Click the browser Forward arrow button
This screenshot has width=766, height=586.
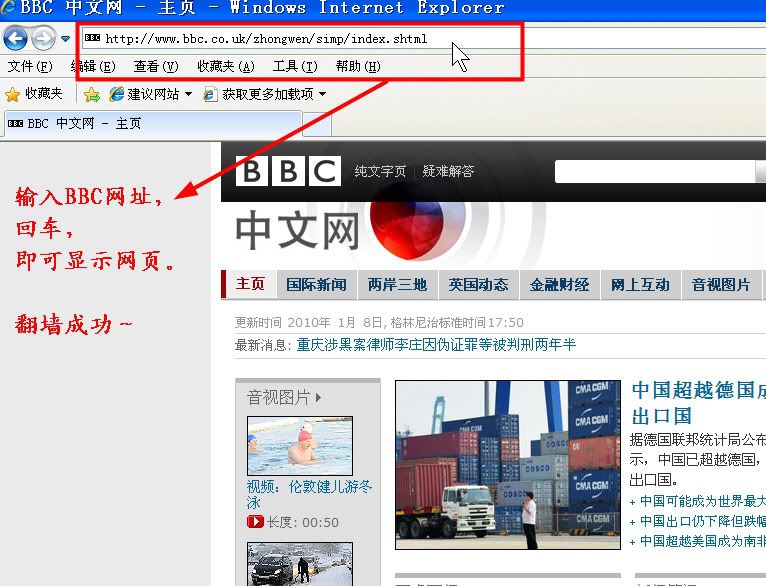click(43, 38)
